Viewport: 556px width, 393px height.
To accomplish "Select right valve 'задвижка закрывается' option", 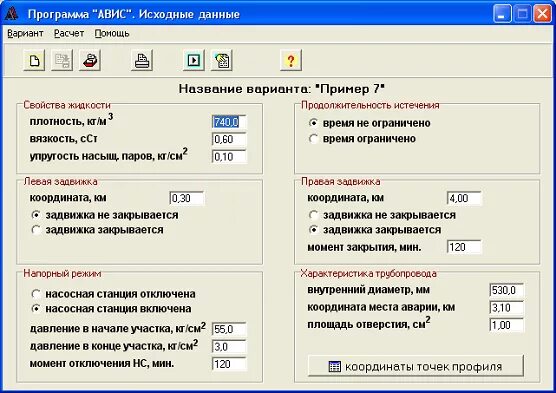I will (x=375, y=230).
